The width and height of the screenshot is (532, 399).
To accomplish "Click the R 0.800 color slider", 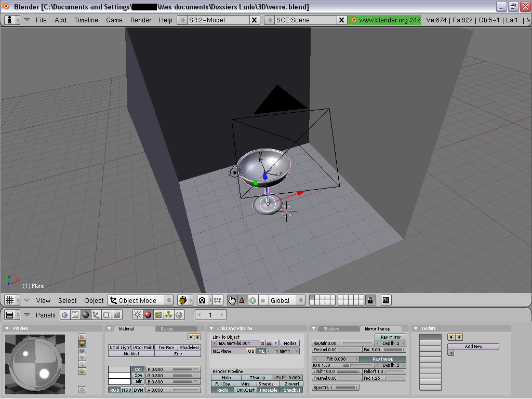I will [173, 369].
